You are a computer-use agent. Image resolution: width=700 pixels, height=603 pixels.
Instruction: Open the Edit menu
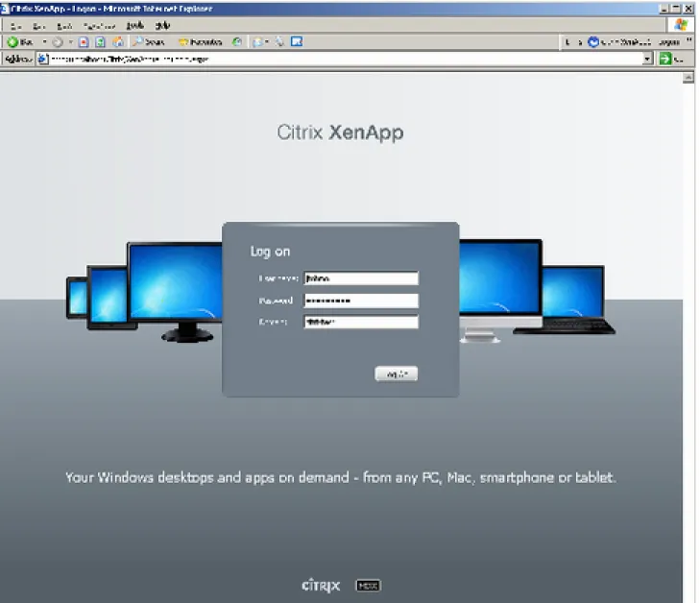coord(39,26)
